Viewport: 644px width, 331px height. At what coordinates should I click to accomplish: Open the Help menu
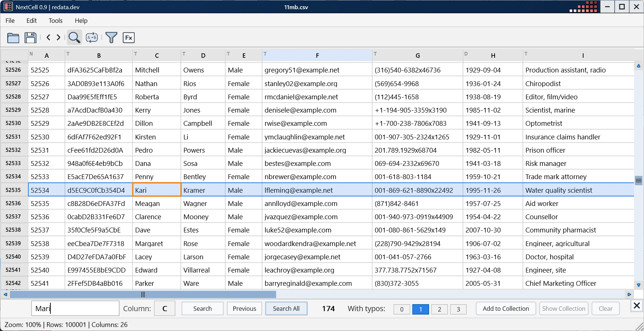coord(81,21)
